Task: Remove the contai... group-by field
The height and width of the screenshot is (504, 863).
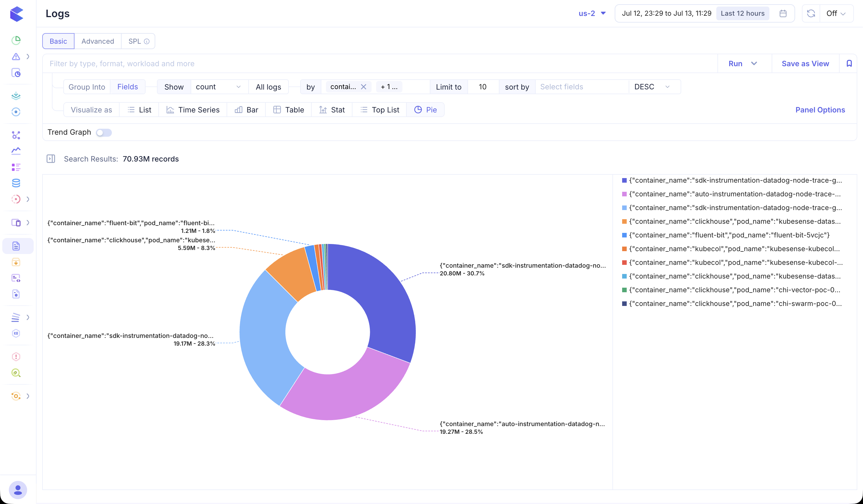Action: pyautogui.click(x=364, y=87)
